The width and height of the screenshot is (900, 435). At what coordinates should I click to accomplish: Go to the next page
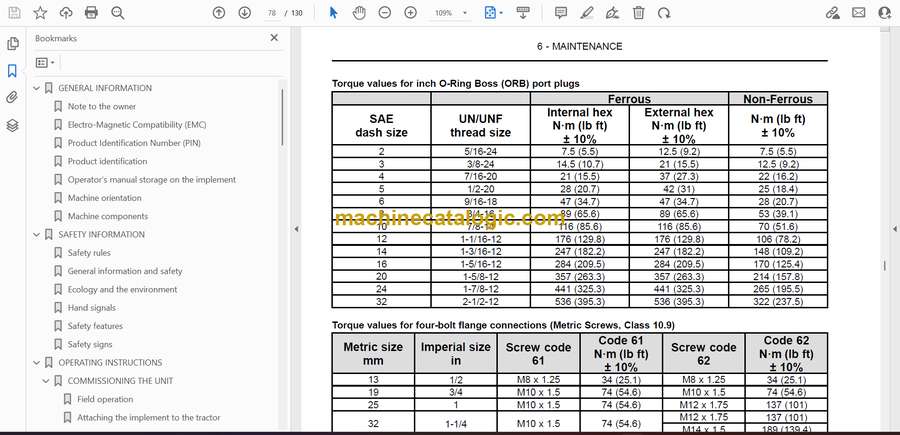(245, 13)
